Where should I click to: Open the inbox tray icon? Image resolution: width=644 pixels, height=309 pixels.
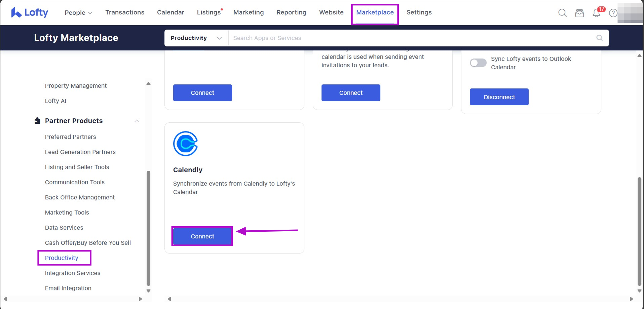click(579, 13)
